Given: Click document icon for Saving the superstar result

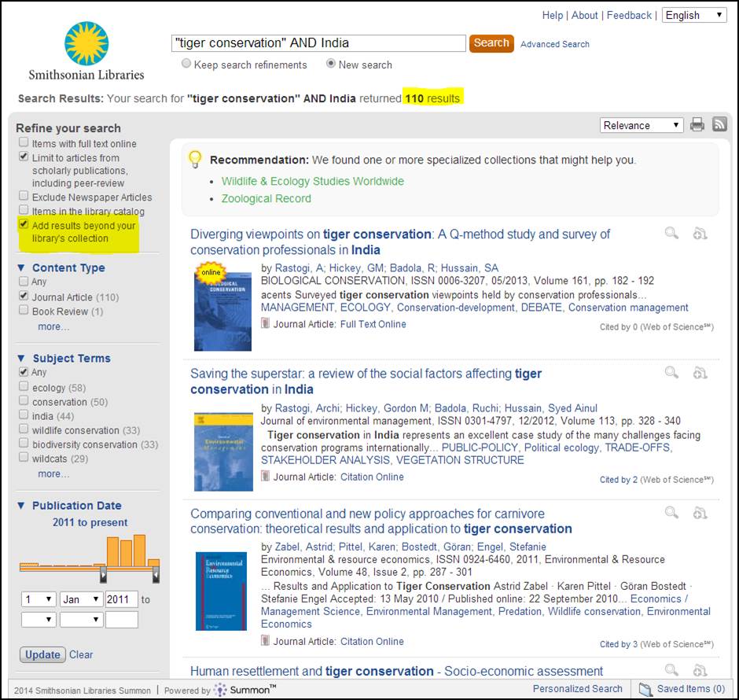Looking at the screenshot, I should (266, 476).
